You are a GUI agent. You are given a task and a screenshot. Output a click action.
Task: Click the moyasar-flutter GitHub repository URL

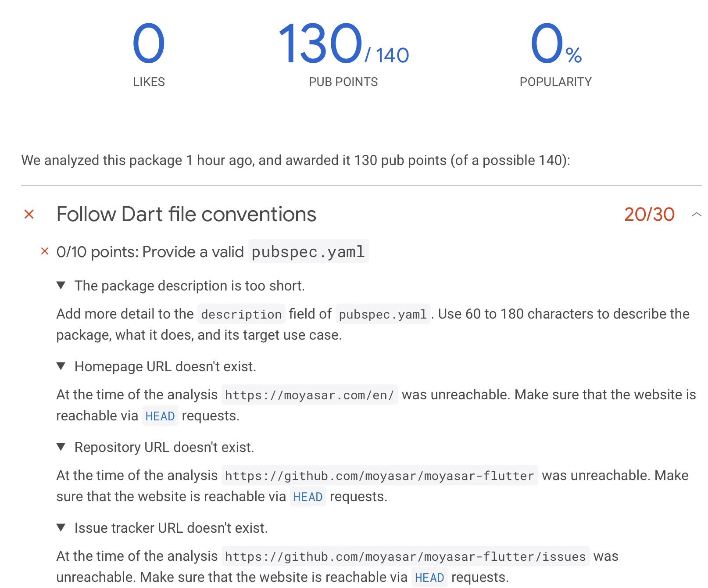(379, 475)
